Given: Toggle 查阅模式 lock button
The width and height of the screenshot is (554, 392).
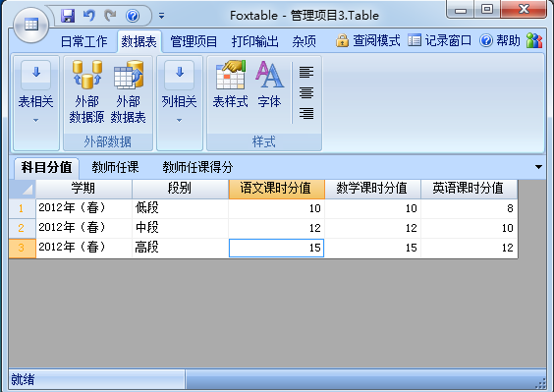Looking at the screenshot, I should 367,40.
